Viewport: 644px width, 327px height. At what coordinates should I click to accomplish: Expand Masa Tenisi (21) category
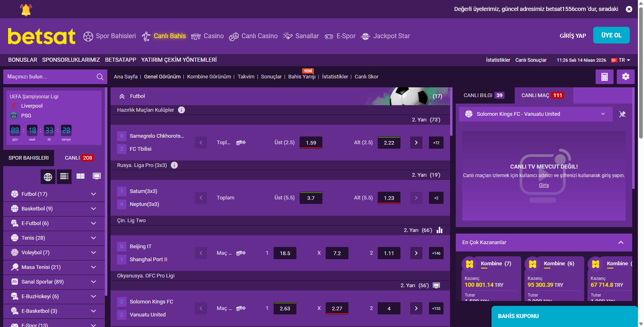(x=54, y=267)
